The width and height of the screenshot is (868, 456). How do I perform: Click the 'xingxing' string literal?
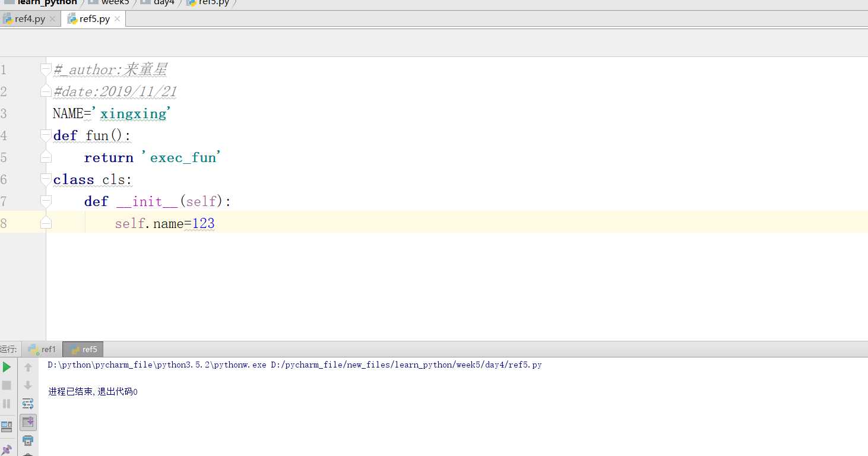click(131, 113)
